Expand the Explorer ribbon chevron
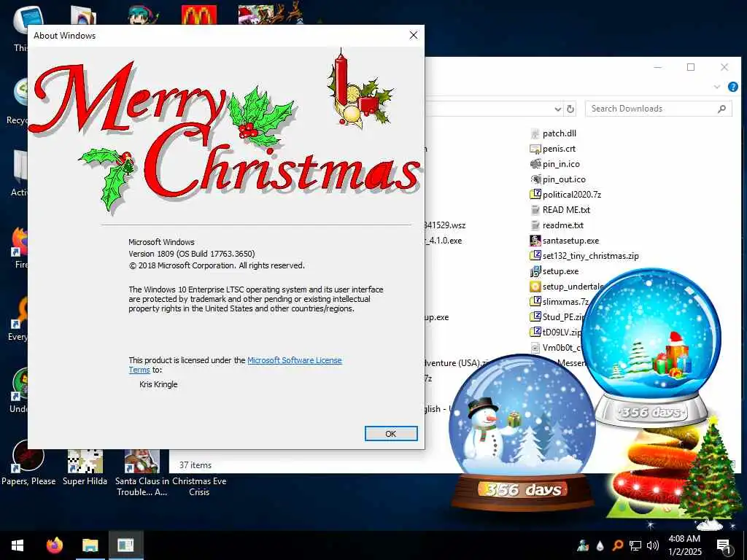Screen dimensions: 747x560 point(717,87)
